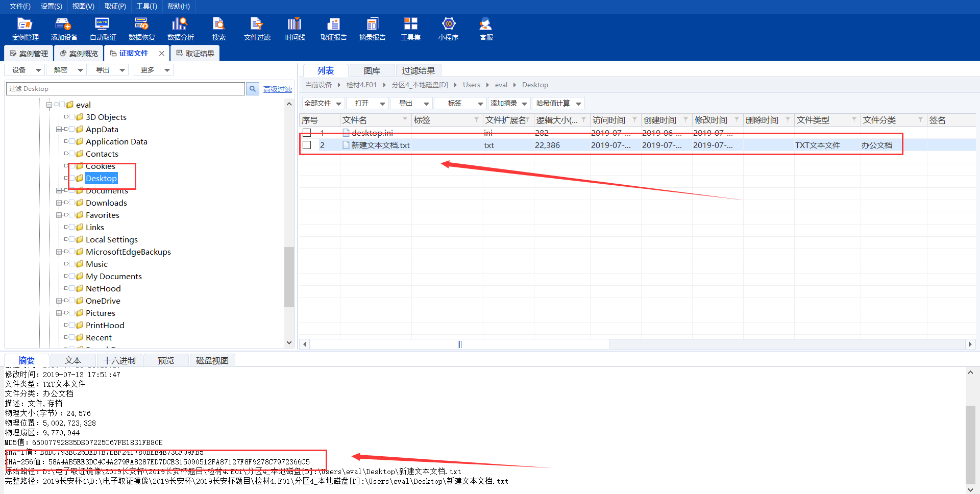This screenshot has height=494, width=980.
Task: Switch to the 取证结果 tab
Action: [195, 53]
